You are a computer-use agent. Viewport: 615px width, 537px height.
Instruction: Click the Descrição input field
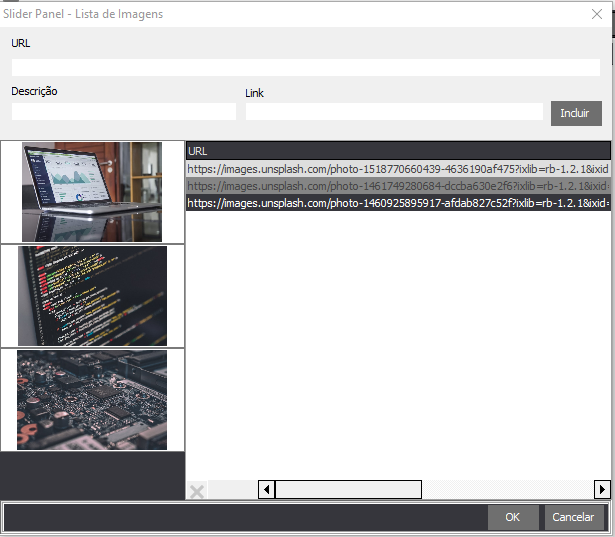click(124, 111)
